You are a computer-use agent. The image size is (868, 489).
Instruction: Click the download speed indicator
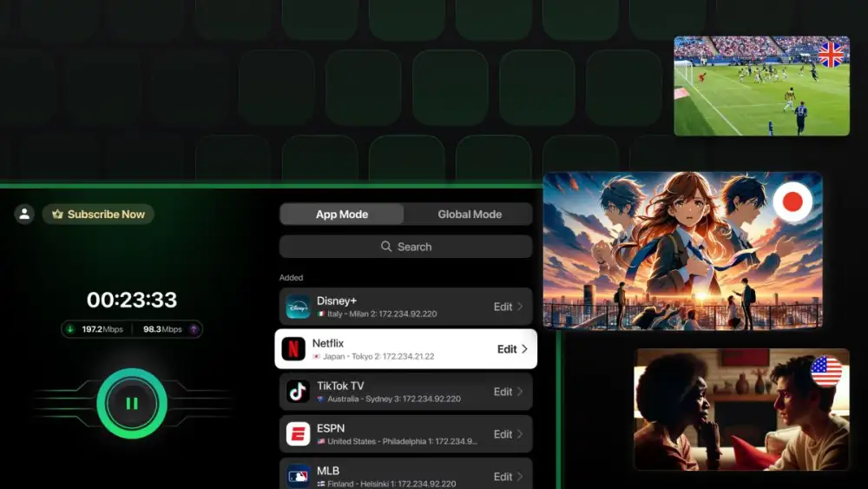click(x=95, y=329)
